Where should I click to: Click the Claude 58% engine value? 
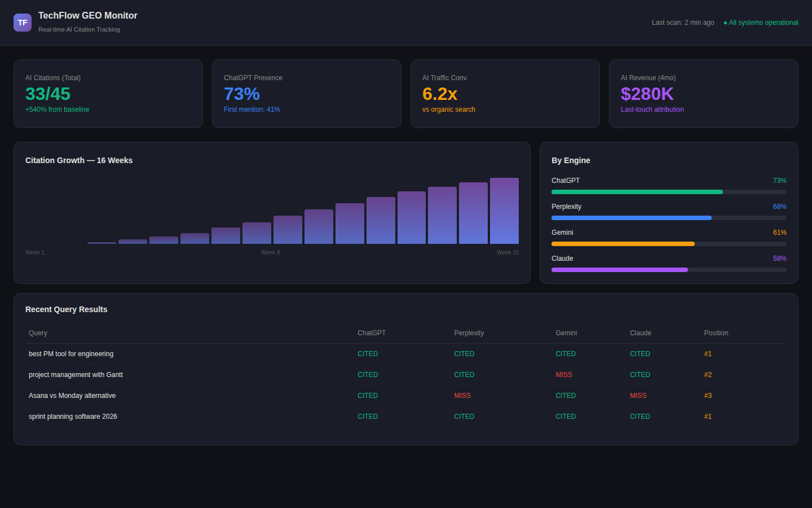(x=780, y=259)
